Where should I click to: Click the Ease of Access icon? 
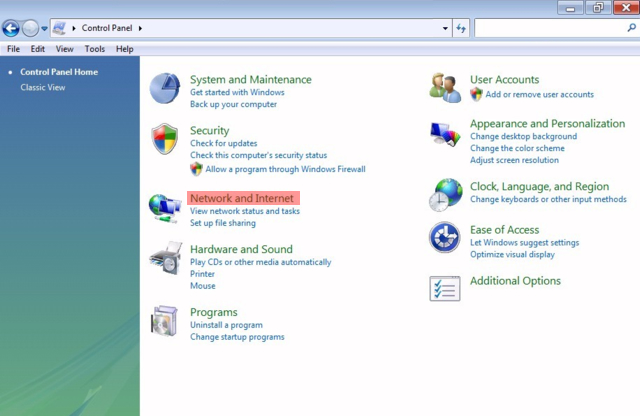(444, 237)
